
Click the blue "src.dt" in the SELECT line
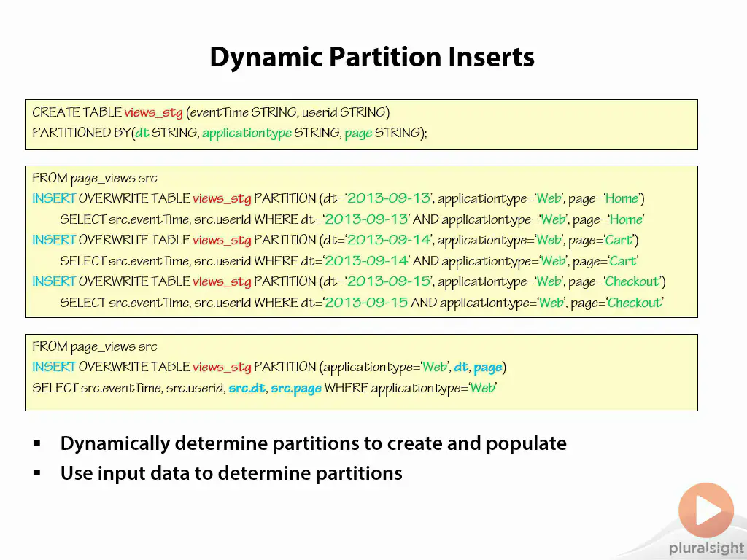pyautogui.click(x=247, y=388)
